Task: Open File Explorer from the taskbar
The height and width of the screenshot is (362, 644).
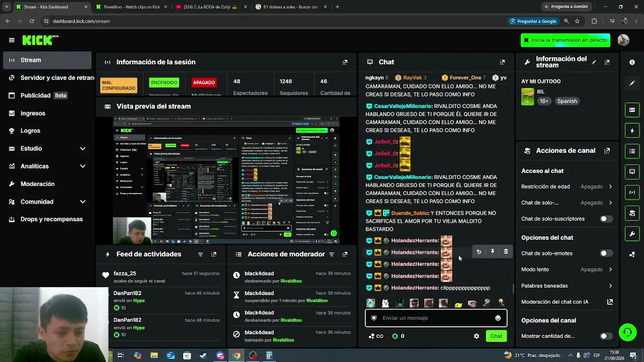Action: [154, 355]
